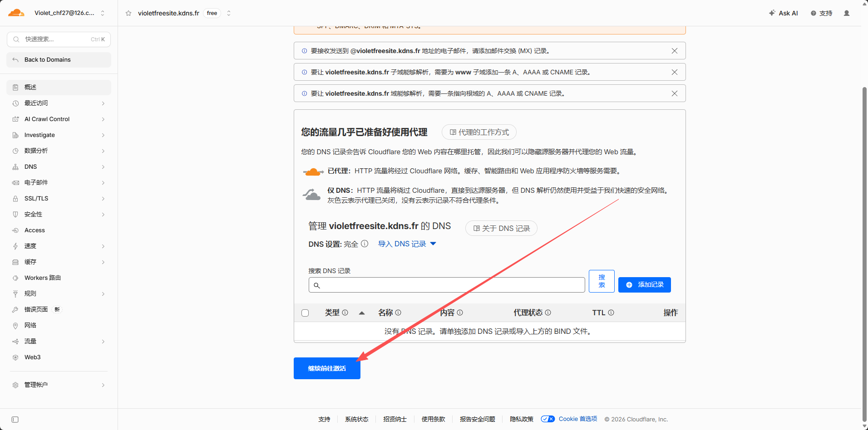
Task: Click the Cloudflare logo icon
Action: click(16, 13)
